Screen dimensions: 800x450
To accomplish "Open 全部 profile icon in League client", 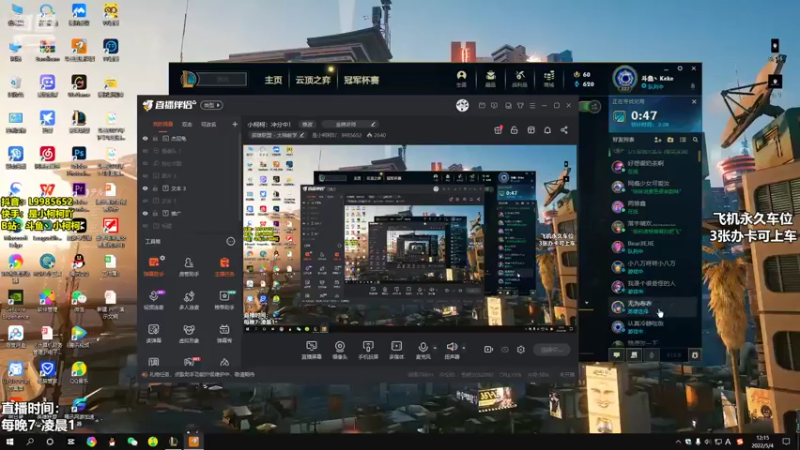I will click(x=461, y=79).
